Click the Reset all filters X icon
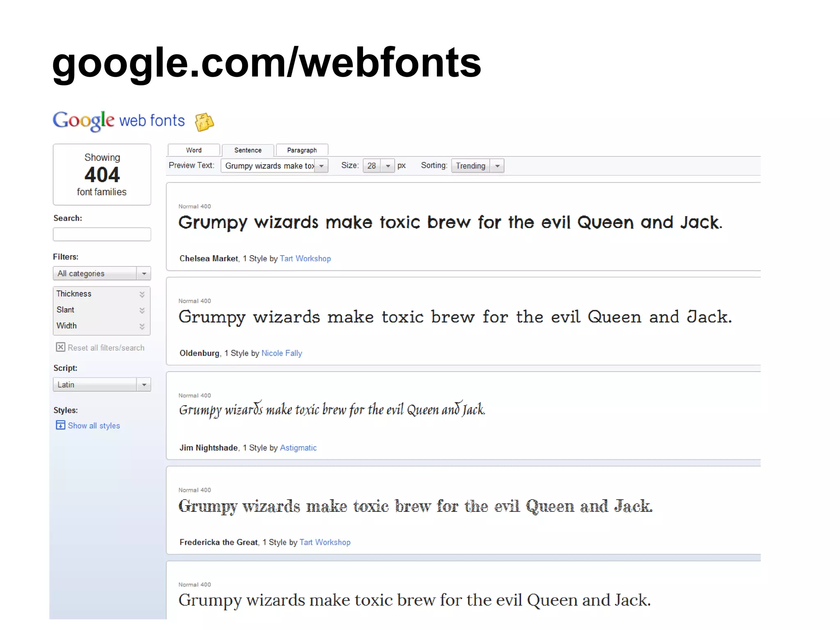 (60, 347)
